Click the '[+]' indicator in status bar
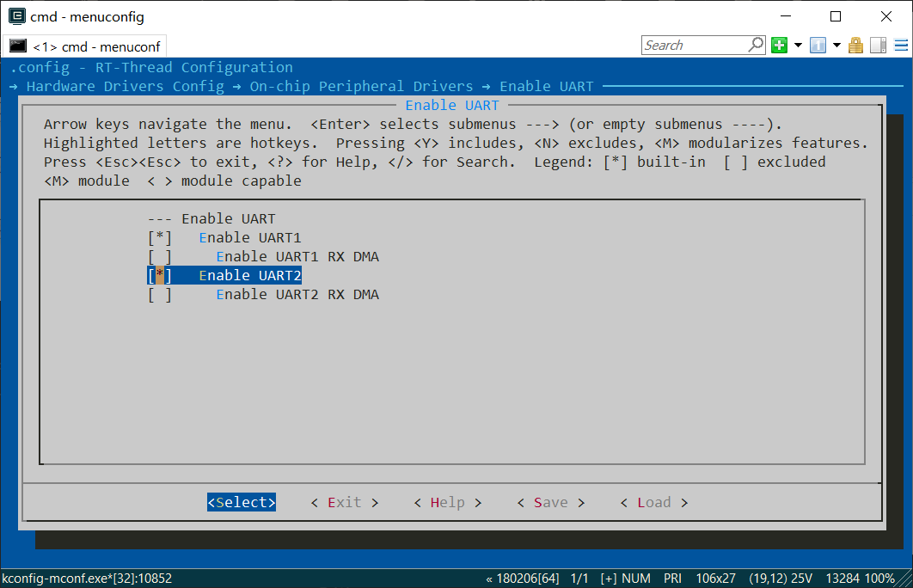This screenshot has width=913, height=588. click(609, 579)
